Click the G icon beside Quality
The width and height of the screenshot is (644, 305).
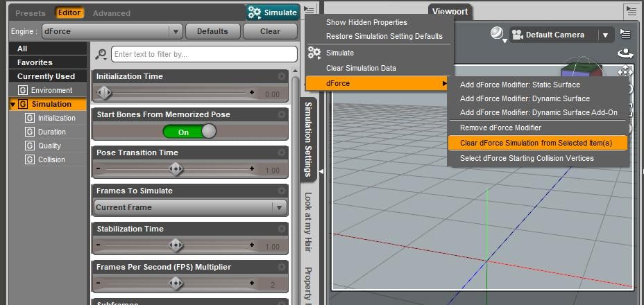[x=30, y=146]
